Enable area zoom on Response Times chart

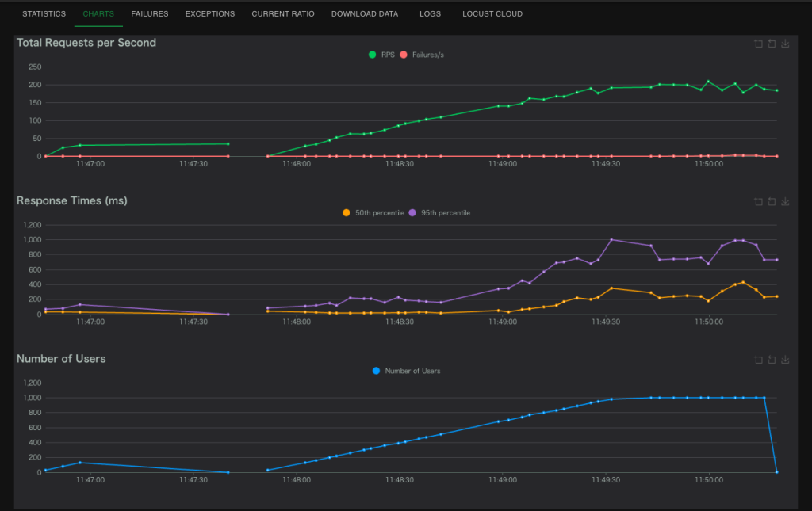point(758,201)
